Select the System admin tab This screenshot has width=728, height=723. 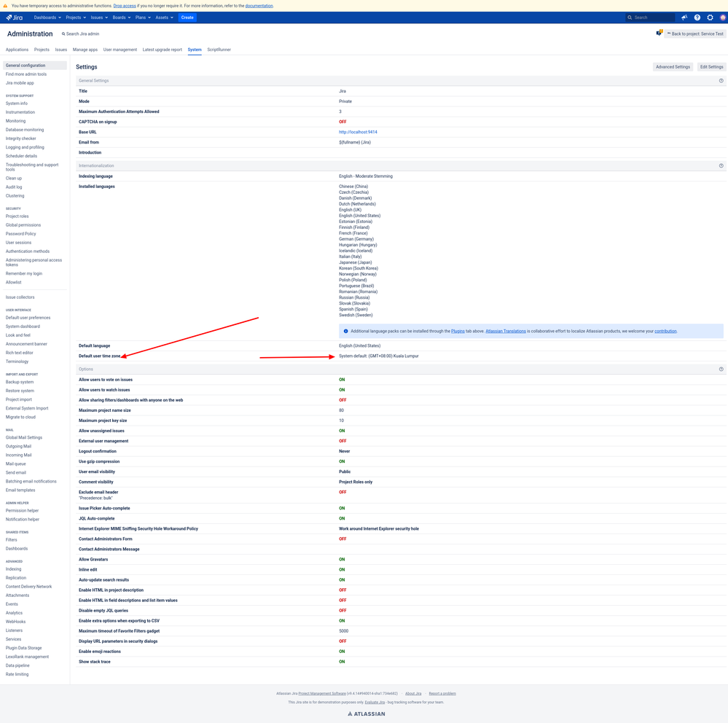click(195, 50)
